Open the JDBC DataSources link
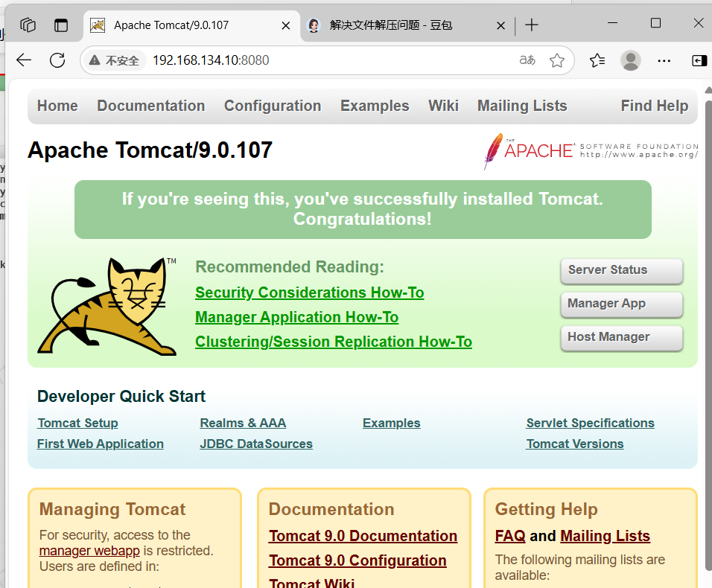712x588 pixels. [256, 444]
